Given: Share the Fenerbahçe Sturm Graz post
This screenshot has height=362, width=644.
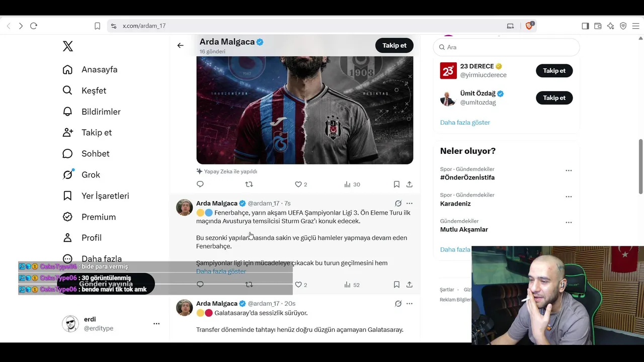Looking at the screenshot, I should tap(410, 285).
